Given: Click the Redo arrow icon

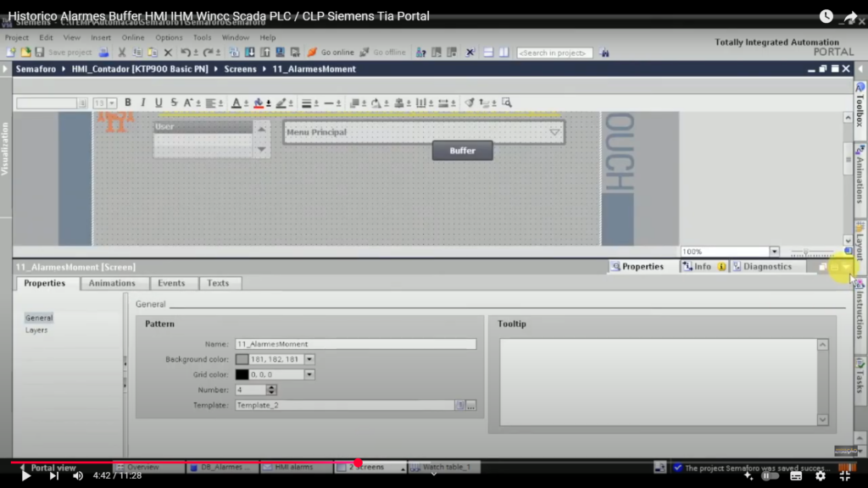Looking at the screenshot, I should click(209, 53).
